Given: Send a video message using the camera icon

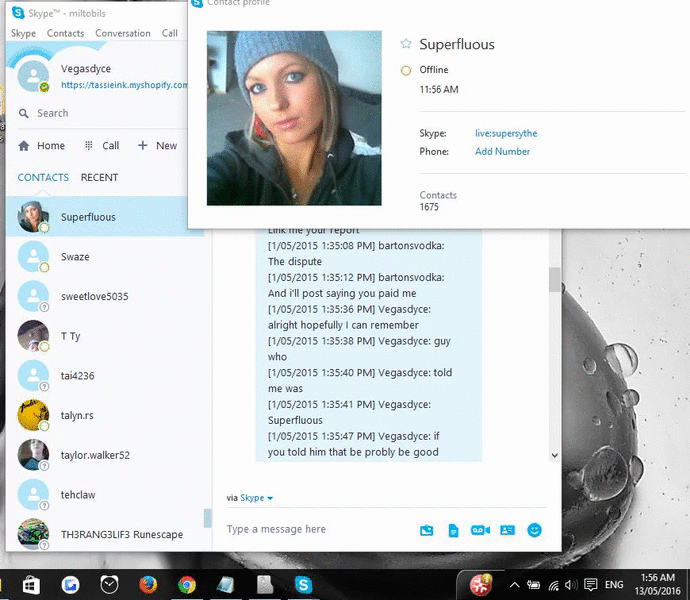Looking at the screenshot, I should (480, 530).
